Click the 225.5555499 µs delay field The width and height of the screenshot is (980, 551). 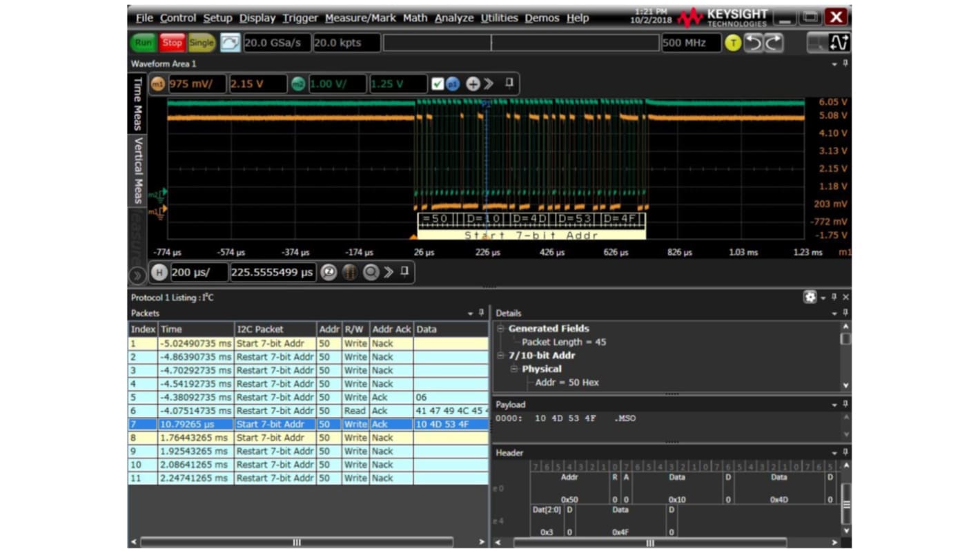pyautogui.click(x=273, y=272)
